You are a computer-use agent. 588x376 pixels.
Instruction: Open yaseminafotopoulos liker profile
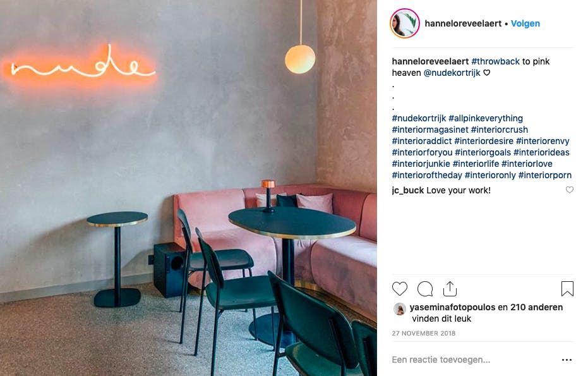click(452, 307)
